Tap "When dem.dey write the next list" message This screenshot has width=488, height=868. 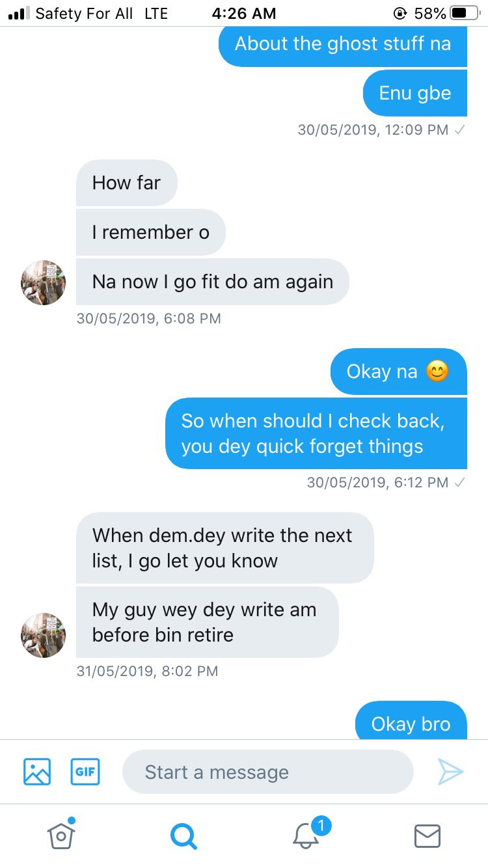[x=224, y=548]
